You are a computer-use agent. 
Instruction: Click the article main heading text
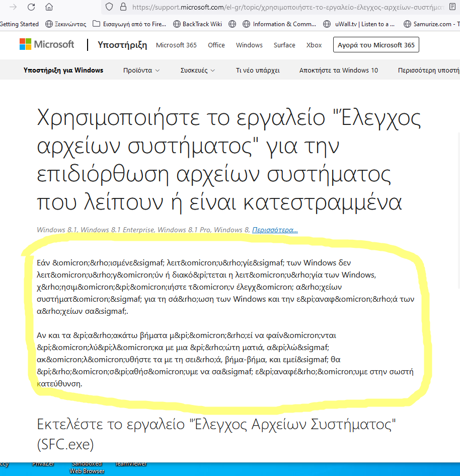[x=228, y=160]
